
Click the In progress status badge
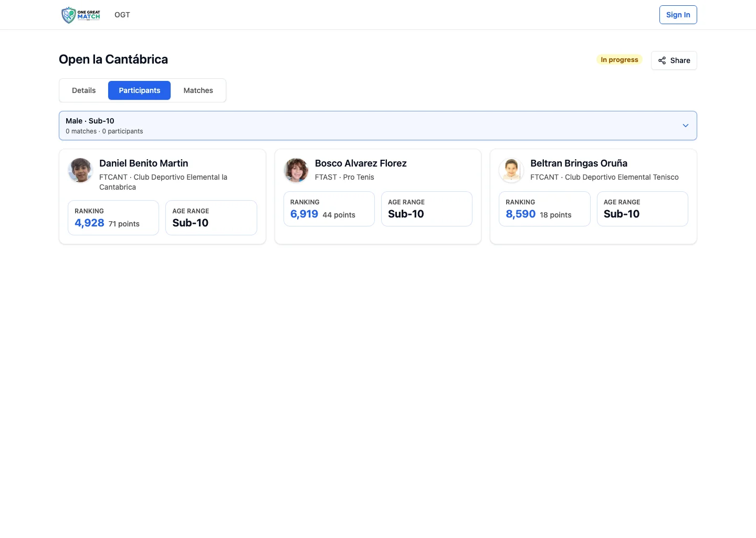pos(619,60)
